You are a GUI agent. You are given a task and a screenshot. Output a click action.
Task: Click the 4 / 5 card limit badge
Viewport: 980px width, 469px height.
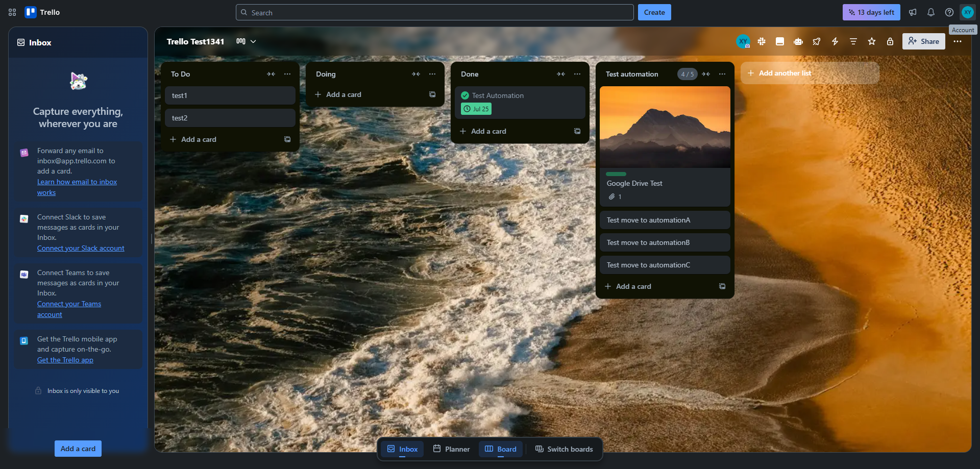click(x=688, y=74)
